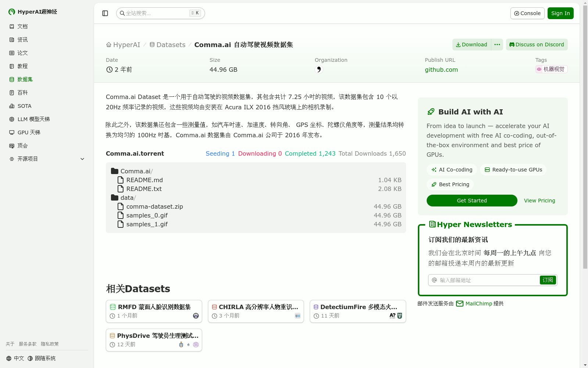Select README.md file row

click(x=256, y=180)
